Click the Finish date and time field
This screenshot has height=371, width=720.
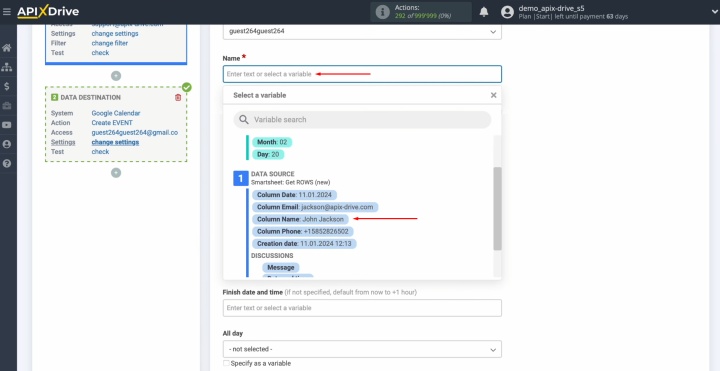coord(362,308)
